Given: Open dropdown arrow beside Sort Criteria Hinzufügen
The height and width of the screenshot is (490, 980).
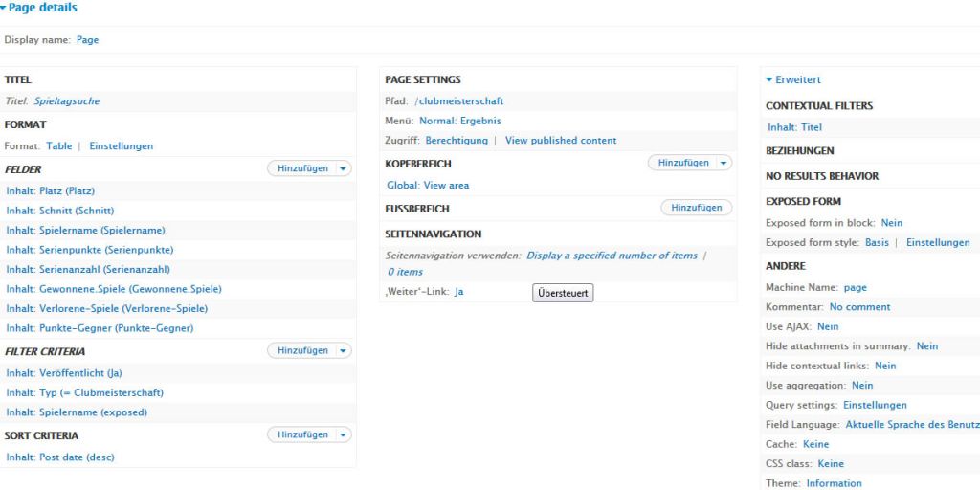Looking at the screenshot, I should (x=344, y=435).
